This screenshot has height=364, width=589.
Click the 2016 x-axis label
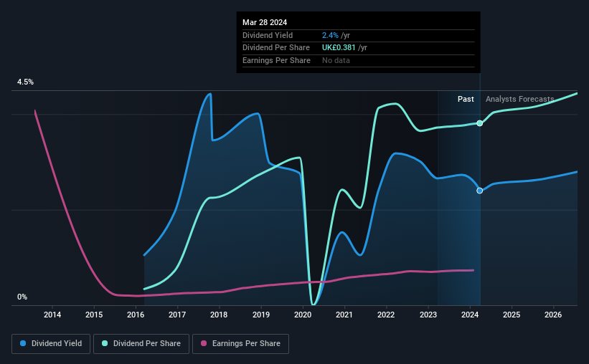pyautogui.click(x=136, y=315)
